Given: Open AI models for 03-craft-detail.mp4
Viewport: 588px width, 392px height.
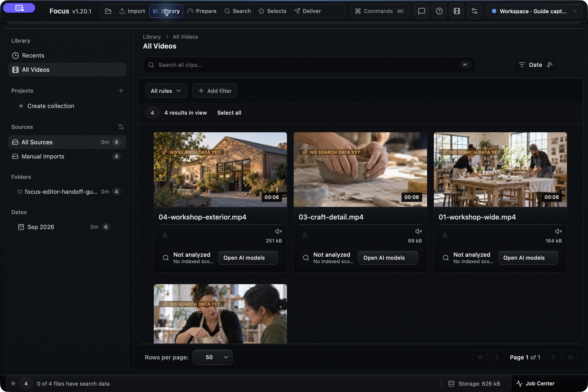Looking at the screenshot, I should click(x=388, y=258).
